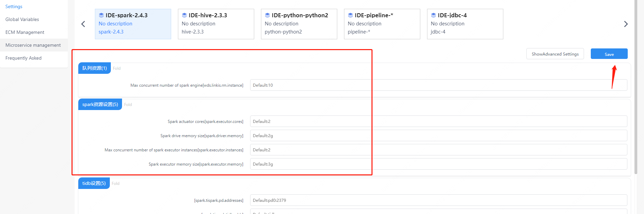The image size is (644, 214).
Task: Fold the tidb设置(5) section
Action: pyautogui.click(x=116, y=184)
